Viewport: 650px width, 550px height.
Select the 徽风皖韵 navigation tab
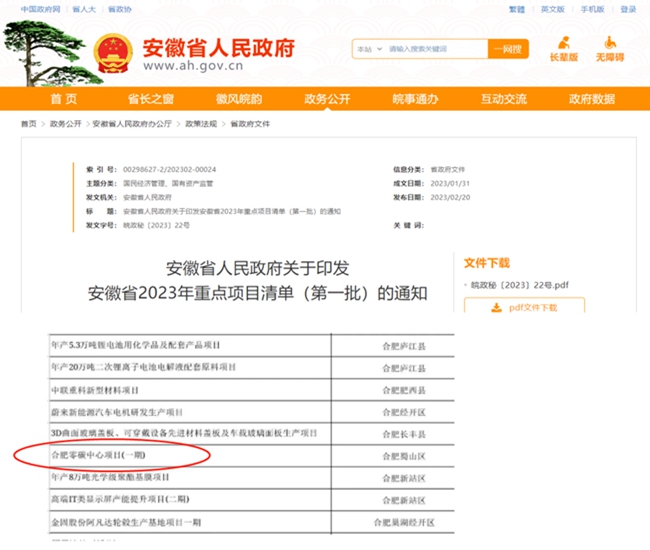(239, 99)
